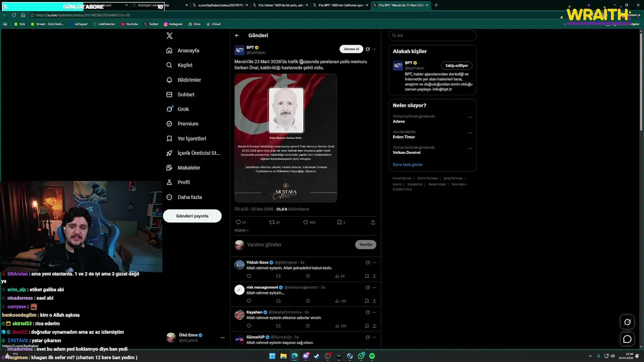Switch to X'te BPT California tab
This screenshot has width=644, height=362.
point(341,5)
